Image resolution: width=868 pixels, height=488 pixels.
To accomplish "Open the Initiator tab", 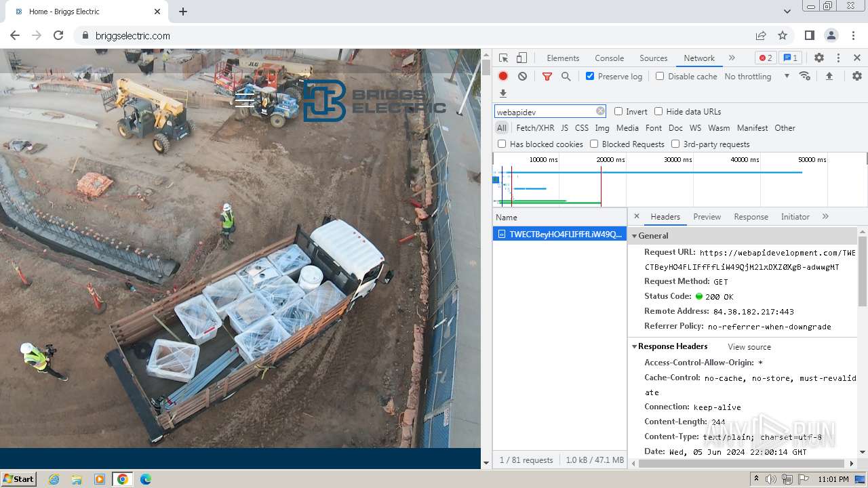I will point(795,217).
